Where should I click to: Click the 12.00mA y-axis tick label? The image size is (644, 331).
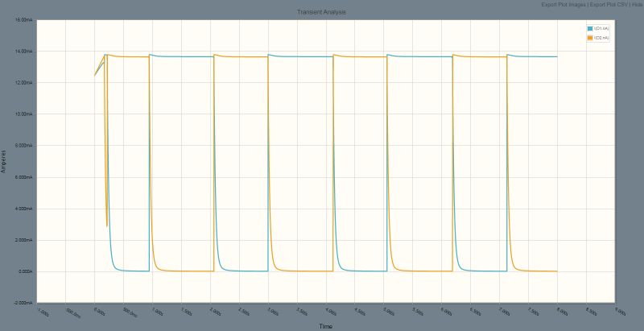coord(26,82)
